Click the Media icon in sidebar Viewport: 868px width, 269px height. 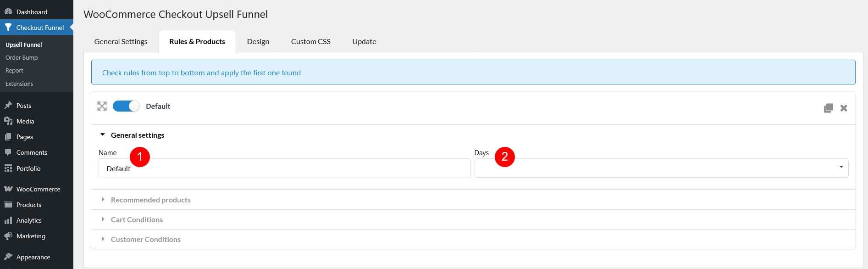(x=8, y=121)
